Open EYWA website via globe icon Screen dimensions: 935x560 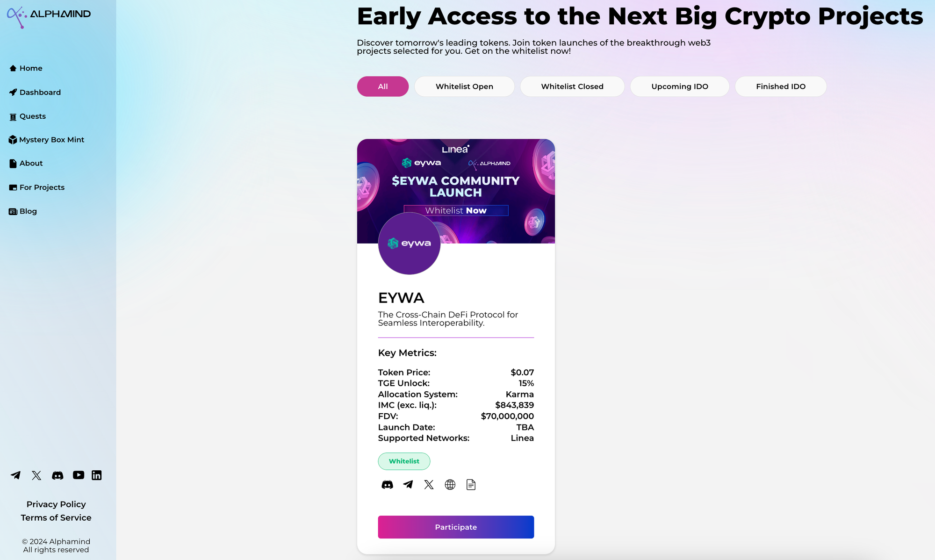tap(450, 484)
